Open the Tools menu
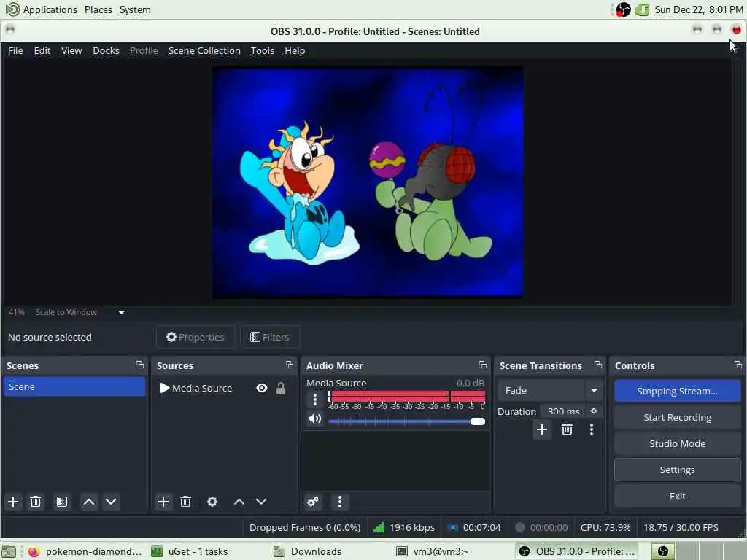Image resolution: width=747 pixels, height=560 pixels. point(263,50)
